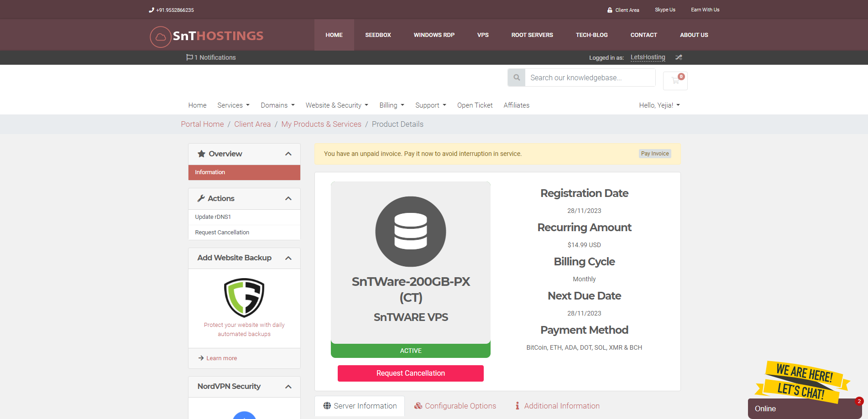Click Home in client menu
The width and height of the screenshot is (868, 419).
click(x=197, y=105)
